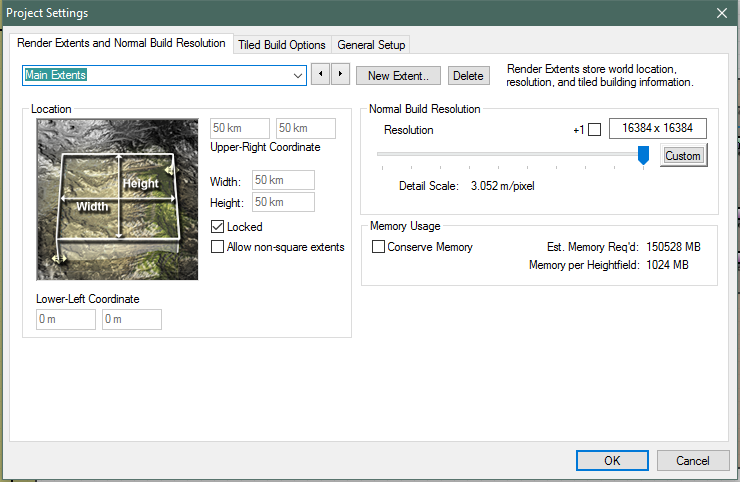Image resolution: width=740 pixels, height=482 pixels.
Task: Close the Project Settings dialog
Action: [x=721, y=13]
